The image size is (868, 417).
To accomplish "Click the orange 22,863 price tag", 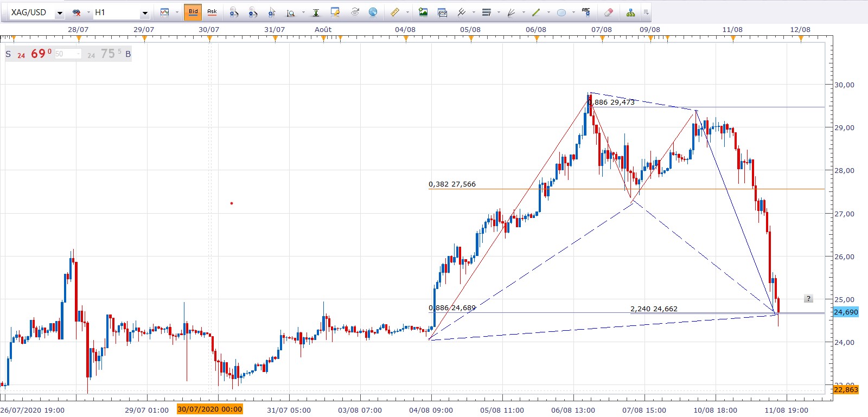I will click(x=846, y=389).
